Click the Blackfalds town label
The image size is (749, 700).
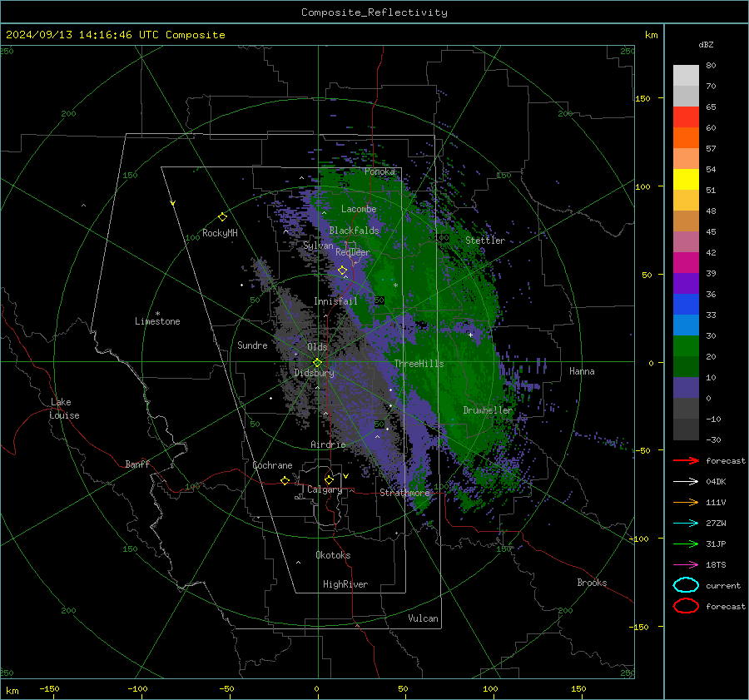click(354, 231)
